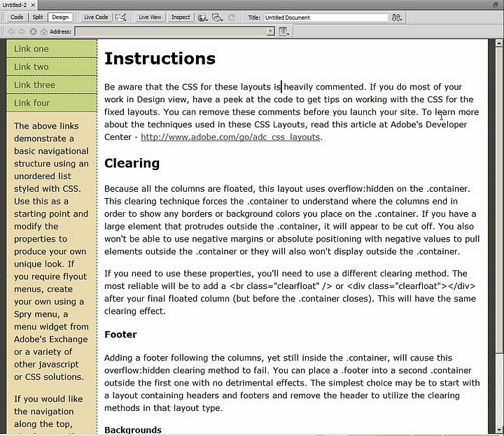The image size is (504, 436).
Task: Restore down the document window
Action: (x=496, y=5)
